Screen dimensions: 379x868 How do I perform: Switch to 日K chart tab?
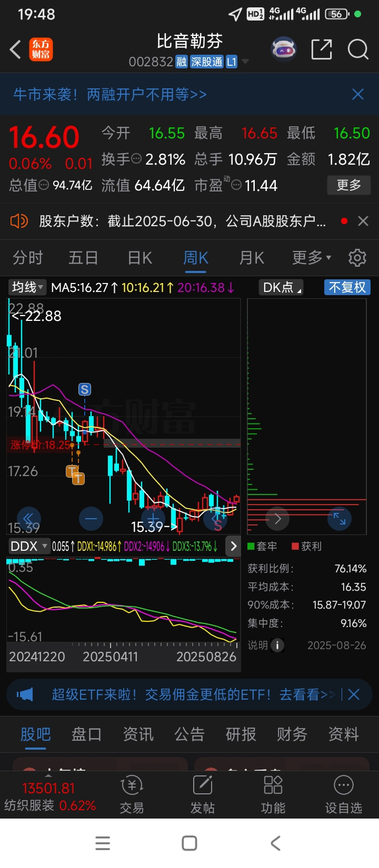[x=140, y=258]
